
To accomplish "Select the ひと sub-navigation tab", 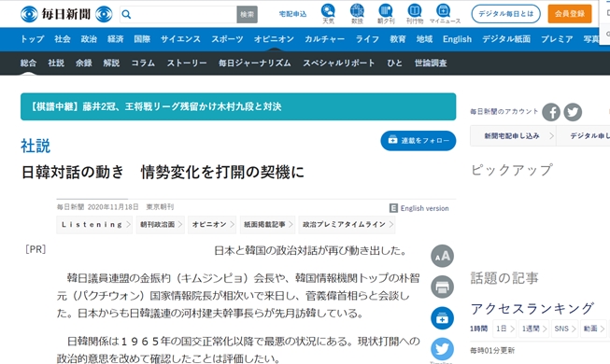I will [x=394, y=63].
